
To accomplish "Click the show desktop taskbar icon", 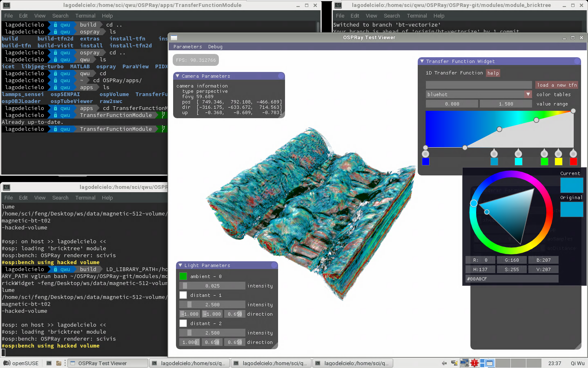I will [49, 363].
